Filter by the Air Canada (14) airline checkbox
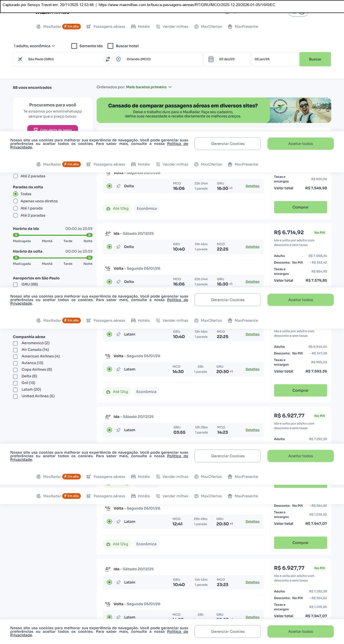This screenshot has height=644, width=344. [15, 350]
